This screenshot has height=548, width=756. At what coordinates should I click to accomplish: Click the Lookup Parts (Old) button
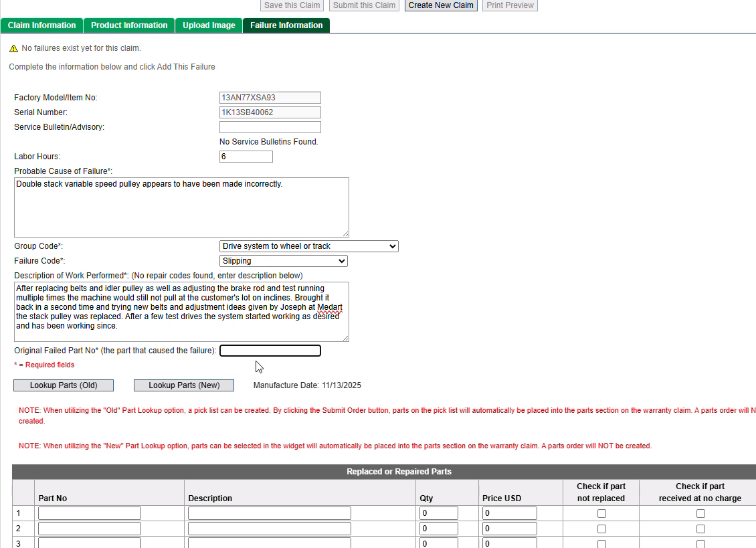(x=64, y=385)
